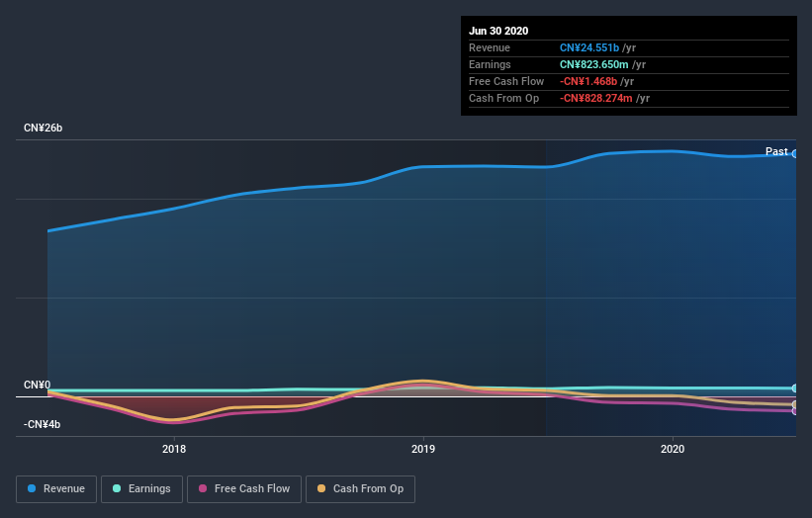Click the Cash From Op endpoint dot
The image size is (812, 518).
(795, 404)
